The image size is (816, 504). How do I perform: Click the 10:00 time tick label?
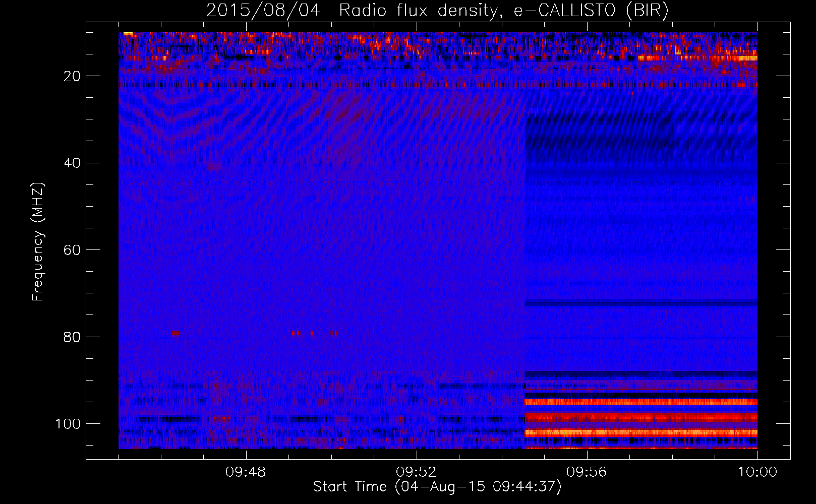[757, 472]
